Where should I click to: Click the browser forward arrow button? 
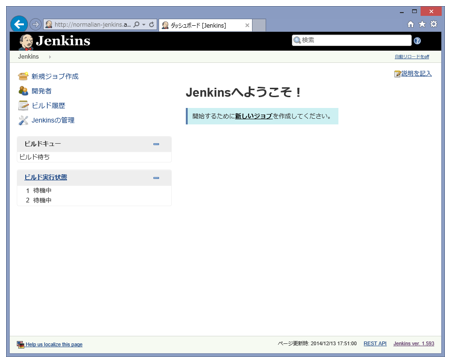[35, 24]
